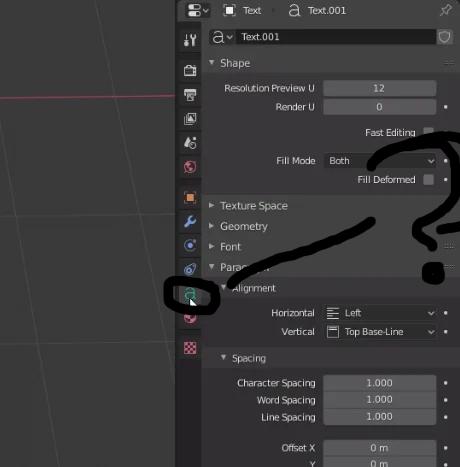
Task: Open the Physics properties tab
Action: coord(190,269)
